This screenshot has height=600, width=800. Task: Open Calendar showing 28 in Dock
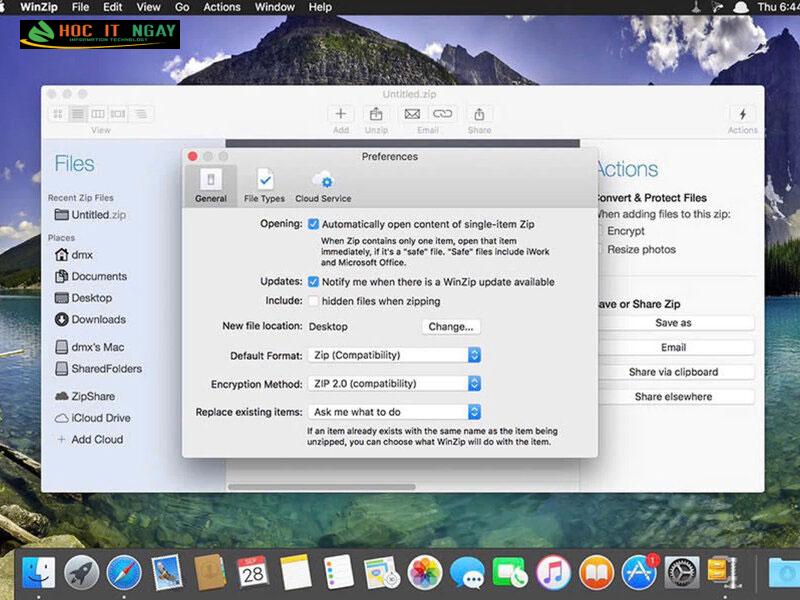pos(252,572)
